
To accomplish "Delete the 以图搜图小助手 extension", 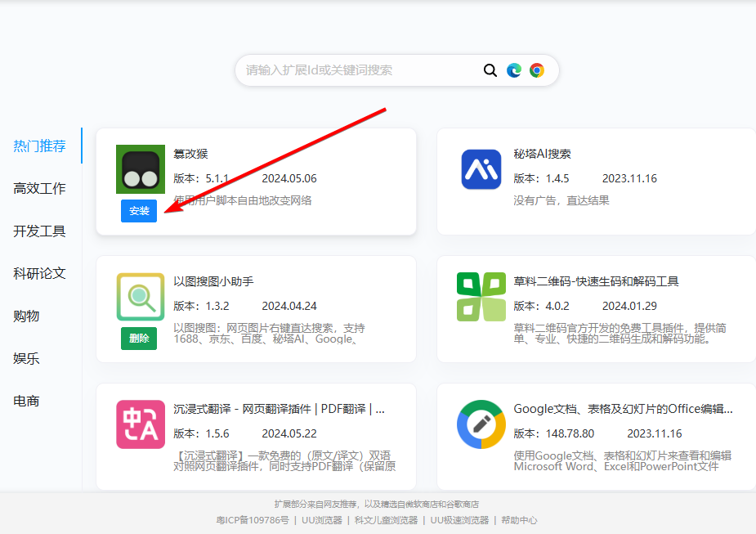I will pos(139,339).
